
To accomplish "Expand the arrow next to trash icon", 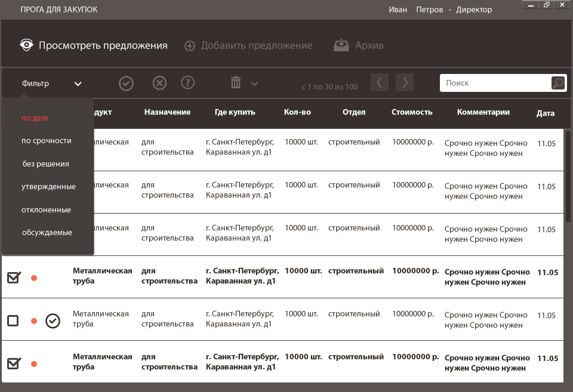I will coord(255,84).
